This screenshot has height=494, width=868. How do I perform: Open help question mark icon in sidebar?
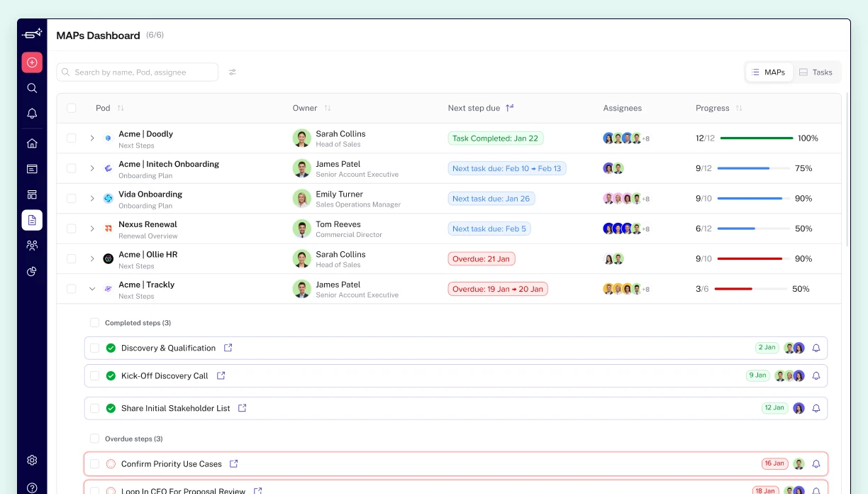pos(32,488)
